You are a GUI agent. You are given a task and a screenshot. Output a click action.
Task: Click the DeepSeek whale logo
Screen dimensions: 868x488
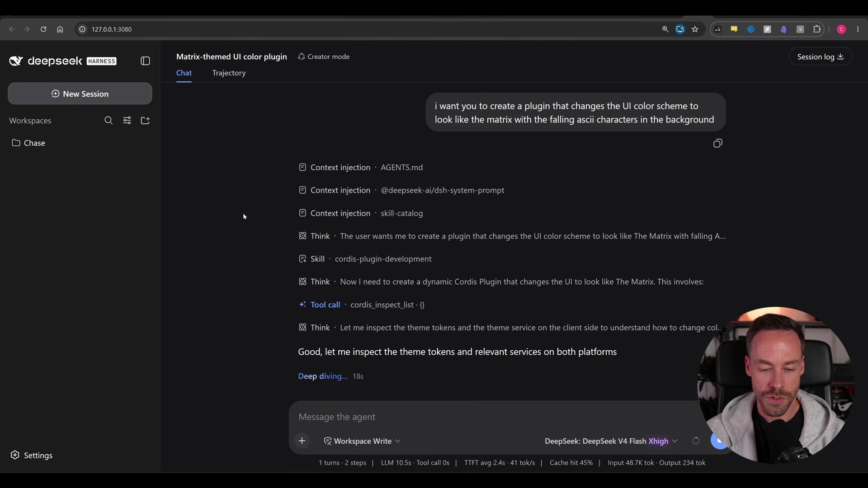16,61
